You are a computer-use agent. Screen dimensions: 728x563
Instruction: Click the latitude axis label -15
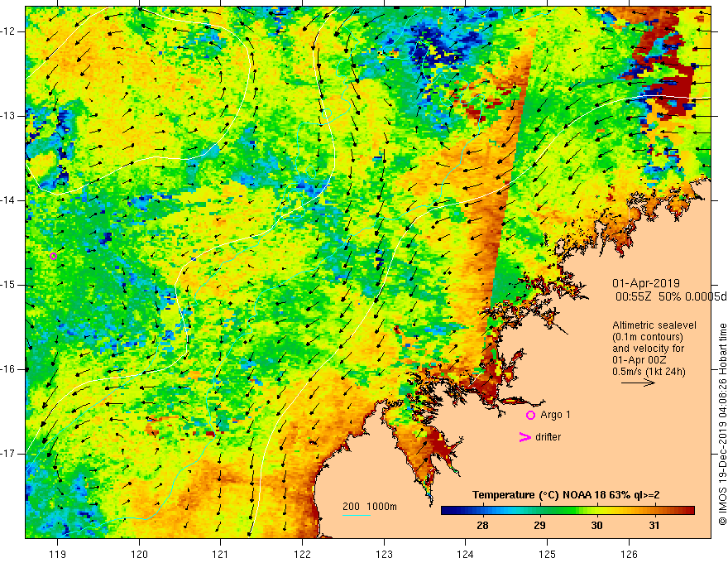click(x=9, y=285)
